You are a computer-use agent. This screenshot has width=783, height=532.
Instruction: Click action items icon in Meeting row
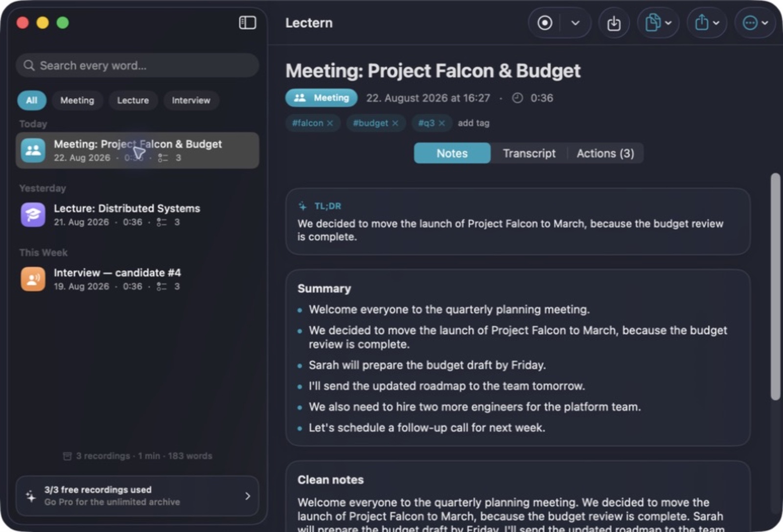[163, 158]
